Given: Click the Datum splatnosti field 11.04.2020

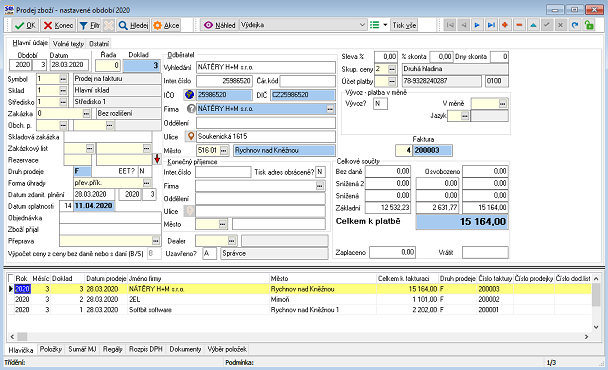Looking at the screenshot, I should [x=93, y=206].
